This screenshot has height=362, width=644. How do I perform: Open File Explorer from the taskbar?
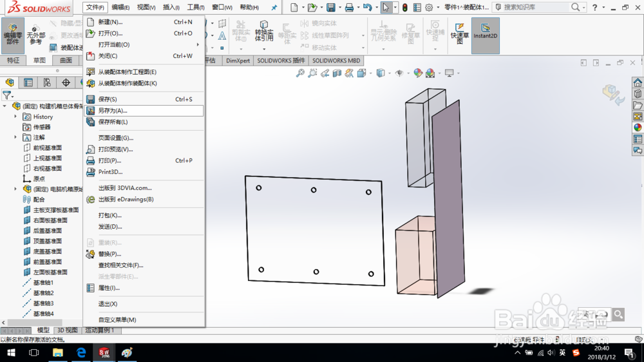(57, 352)
